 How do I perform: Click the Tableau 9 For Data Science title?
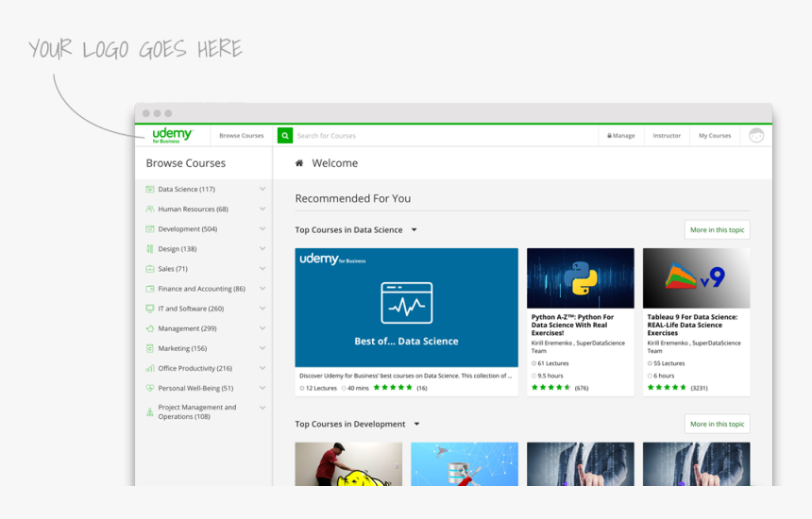pyautogui.click(x=692, y=325)
